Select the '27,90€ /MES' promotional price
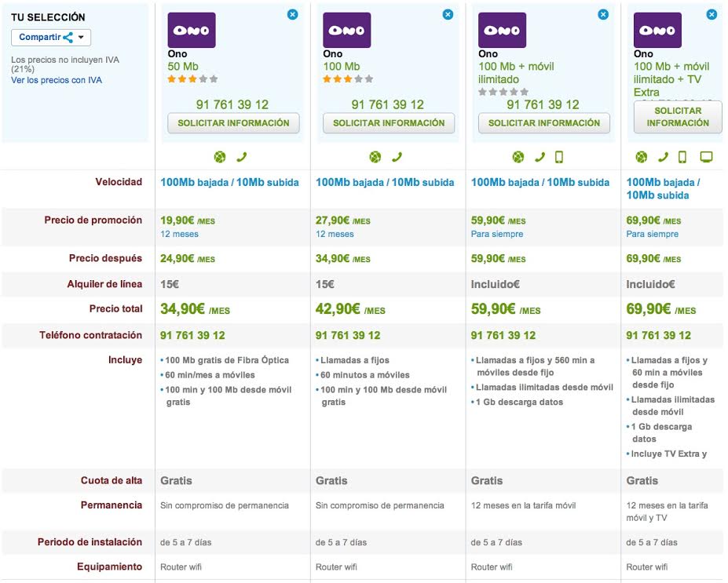 coord(343,220)
